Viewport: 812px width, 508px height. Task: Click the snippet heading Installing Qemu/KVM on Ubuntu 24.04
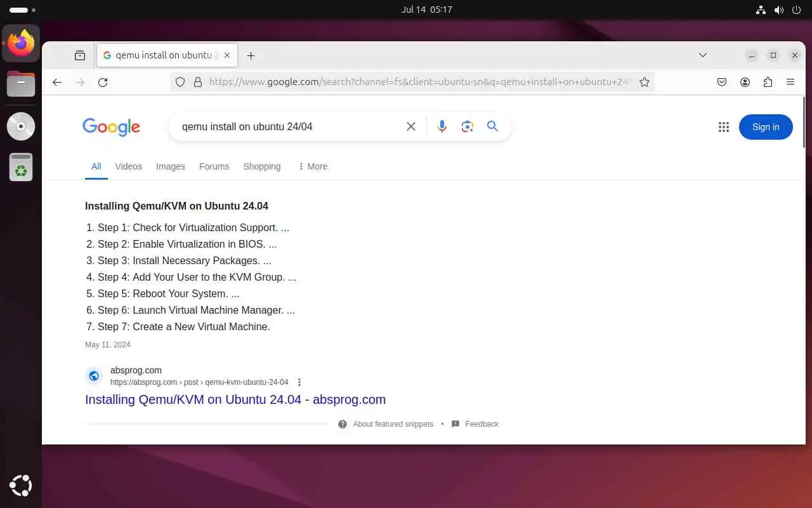coord(176,206)
